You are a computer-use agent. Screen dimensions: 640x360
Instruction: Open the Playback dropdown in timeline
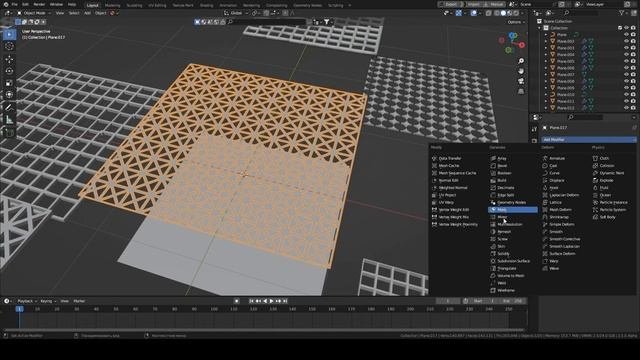click(x=27, y=301)
